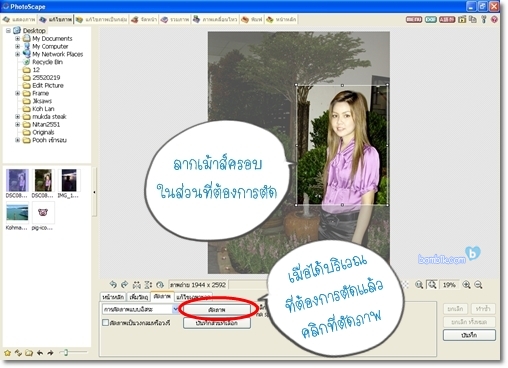Click the mirror/flip icon beside the redo arrow
508x368 pixels.
137,285
